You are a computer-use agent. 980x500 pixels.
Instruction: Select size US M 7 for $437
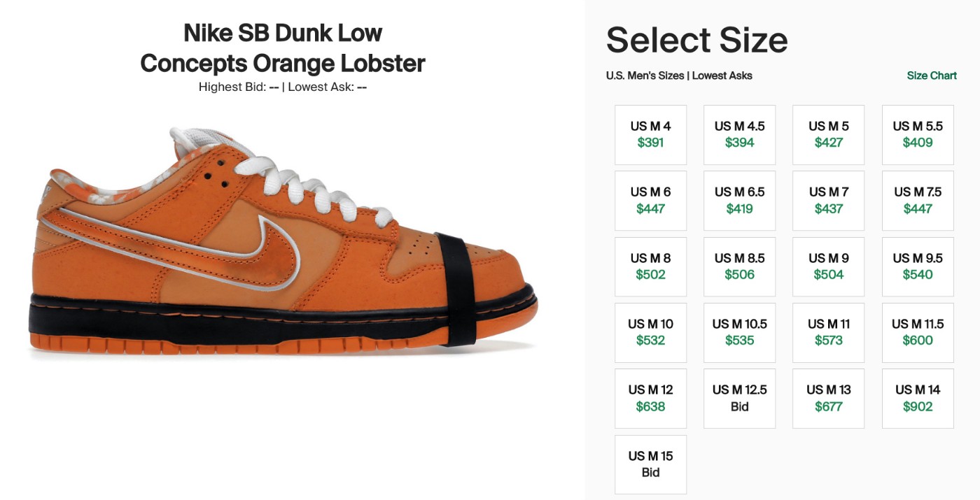(828, 201)
